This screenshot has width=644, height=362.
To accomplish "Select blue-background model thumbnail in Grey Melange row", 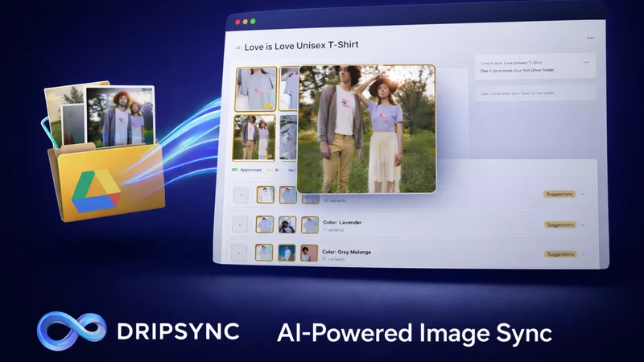I will (287, 253).
